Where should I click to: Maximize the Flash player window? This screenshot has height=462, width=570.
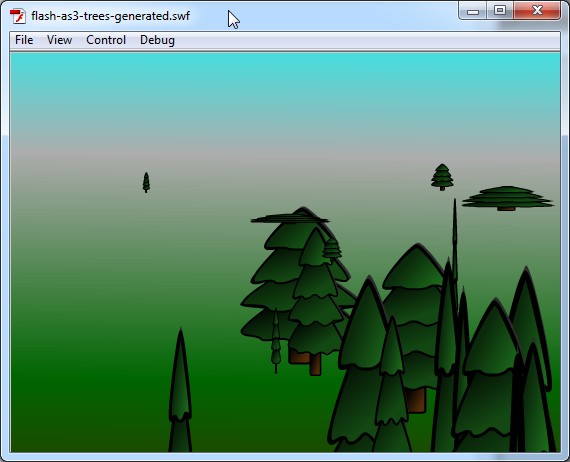pyautogui.click(x=500, y=11)
